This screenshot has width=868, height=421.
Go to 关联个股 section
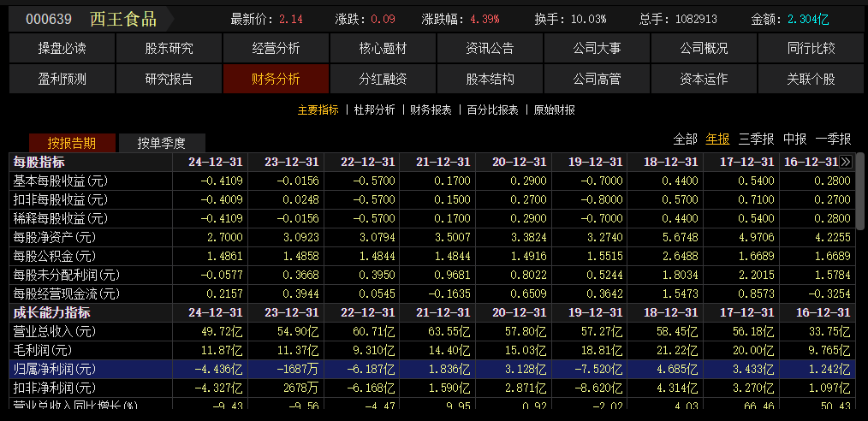point(811,79)
